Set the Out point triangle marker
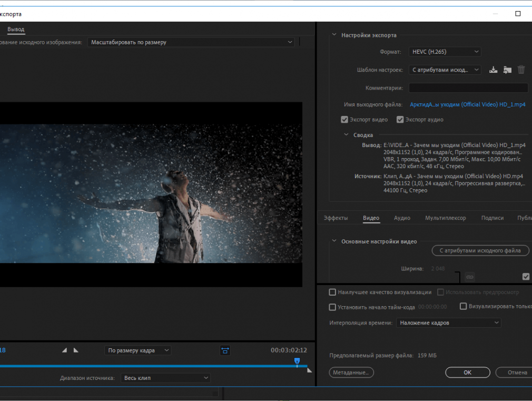The width and height of the screenshot is (532, 401). 76,350
